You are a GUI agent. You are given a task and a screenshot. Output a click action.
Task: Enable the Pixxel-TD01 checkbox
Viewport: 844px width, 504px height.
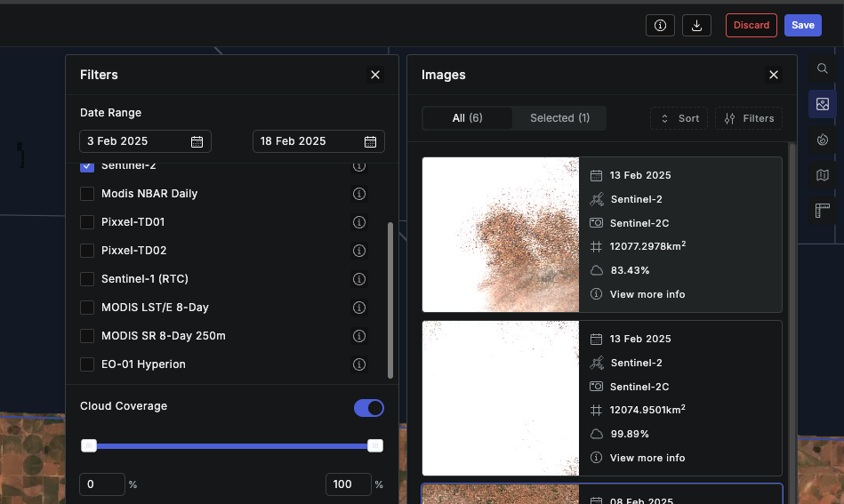pos(86,222)
